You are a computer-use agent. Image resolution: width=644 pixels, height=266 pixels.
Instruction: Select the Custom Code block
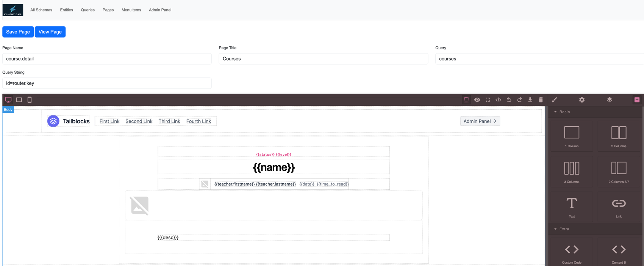[x=572, y=253]
